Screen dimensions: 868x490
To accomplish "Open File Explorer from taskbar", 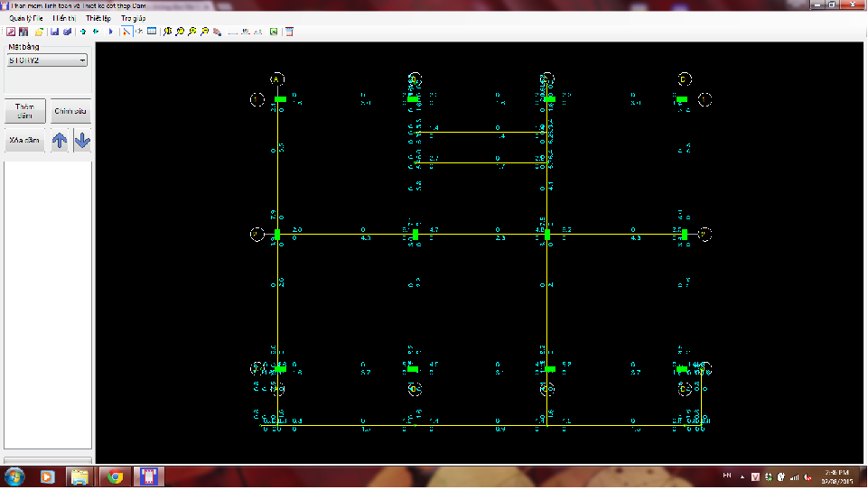I will (x=79, y=476).
